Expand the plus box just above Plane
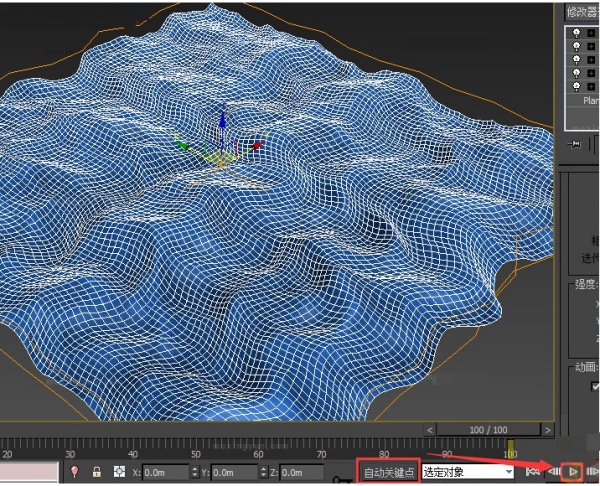 [591, 87]
